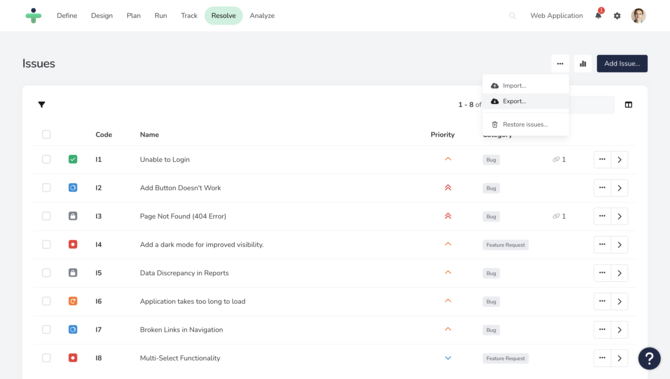Click the priority arrow of Add Button Doesn't Work
The image size is (670, 379).
(x=448, y=188)
